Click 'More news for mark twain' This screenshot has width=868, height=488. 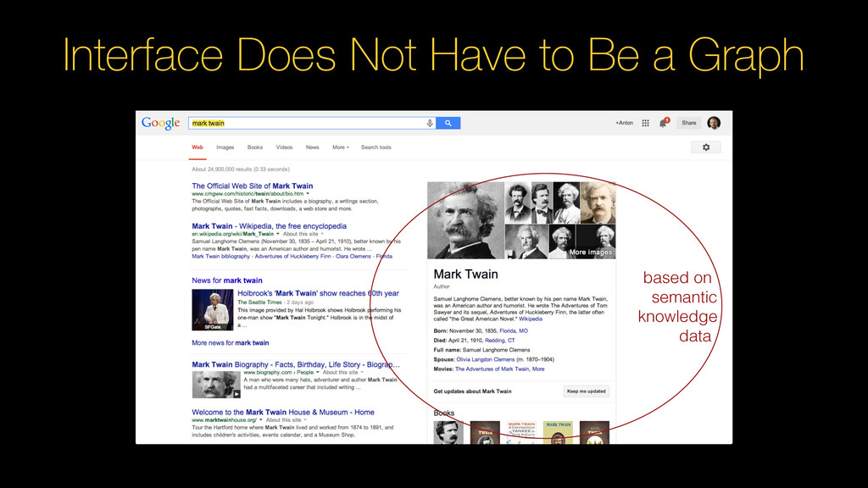click(231, 343)
